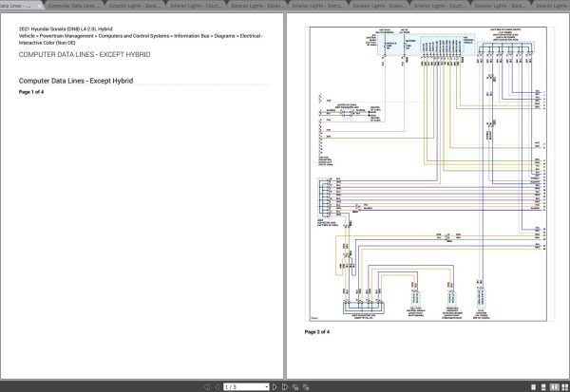Go to the next page
570x392 pixels.
click(x=275, y=387)
